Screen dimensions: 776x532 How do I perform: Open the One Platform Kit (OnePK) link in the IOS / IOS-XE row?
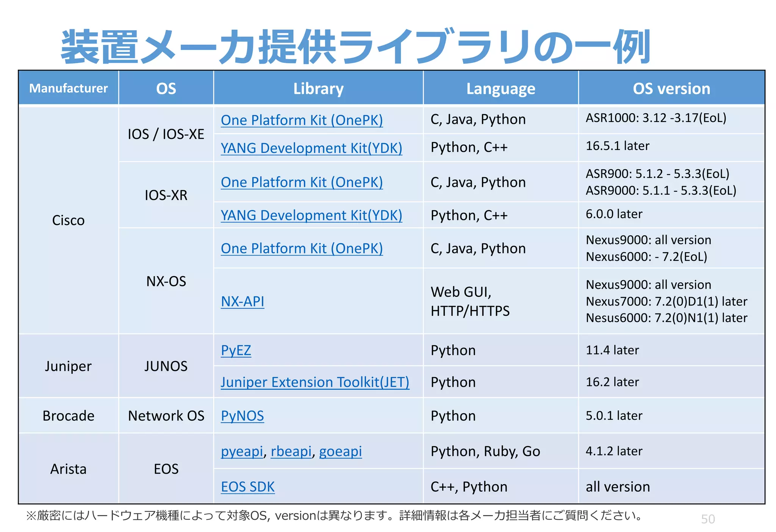coord(302,120)
